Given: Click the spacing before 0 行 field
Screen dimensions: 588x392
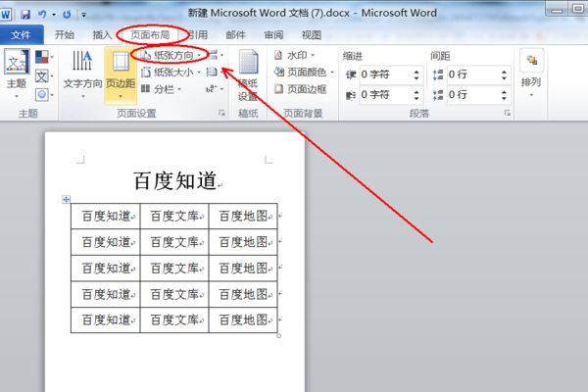Looking at the screenshot, I should pyautogui.click(x=472, y=74).
